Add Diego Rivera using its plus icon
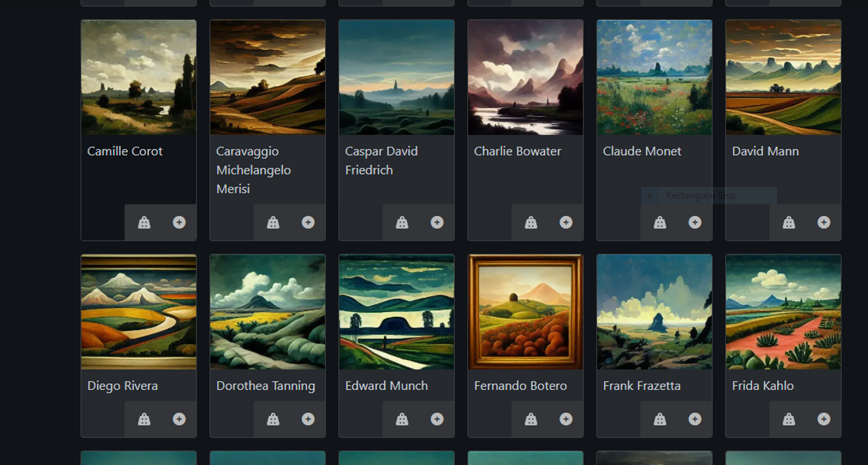This screenshot has height=465, width=868. click(x=179, y=419)
